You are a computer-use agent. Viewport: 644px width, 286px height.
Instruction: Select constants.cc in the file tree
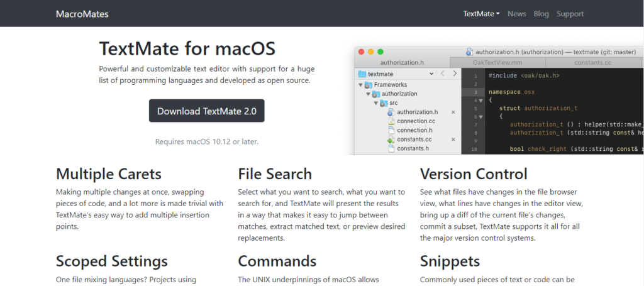[414, 140]
